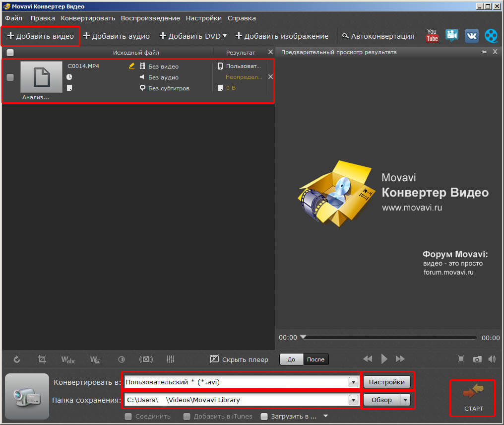Click the pencil edit icon for C0014.MP4
This screenshot has width=504, height=425.
coord(131,66)
